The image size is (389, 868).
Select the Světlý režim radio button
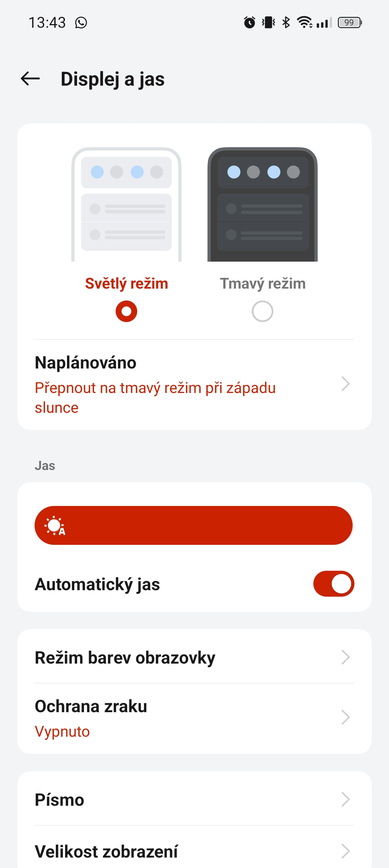(126, 311)
